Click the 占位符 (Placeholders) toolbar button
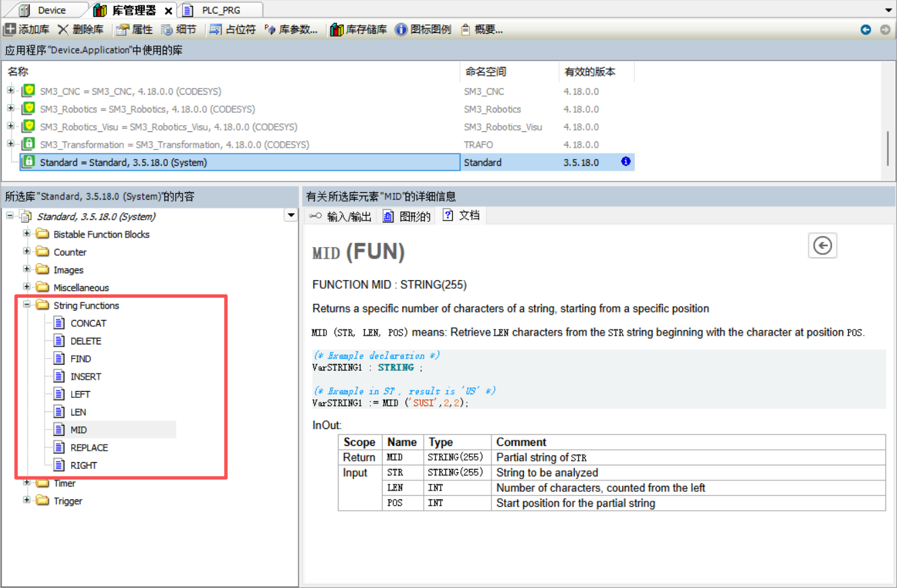This screenshot has height=588, width=897. coord(232,30)
